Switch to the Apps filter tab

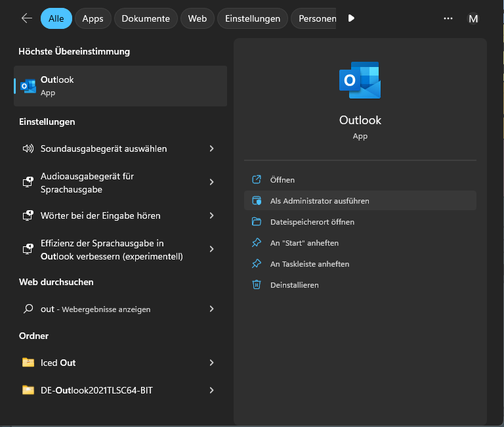pos(93,18)
